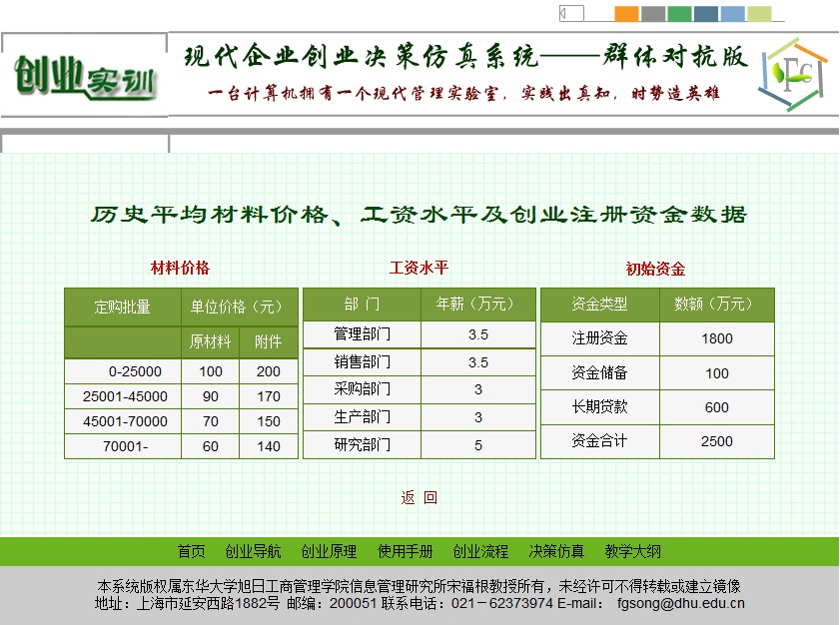Image resolution: width=840 pixels, height=625 pixels.
Task: Open 决策仿真 menu item
Action: tap(556, 551)
